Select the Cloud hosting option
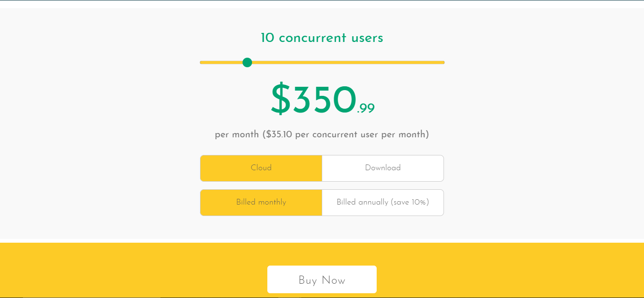This screenshot has width=644, height=298. 261,168
